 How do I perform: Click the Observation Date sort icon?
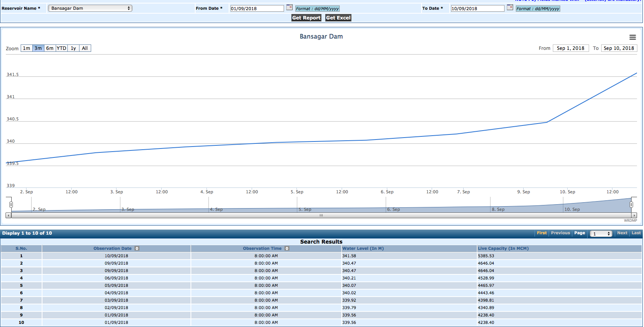(x=137, y=249)
